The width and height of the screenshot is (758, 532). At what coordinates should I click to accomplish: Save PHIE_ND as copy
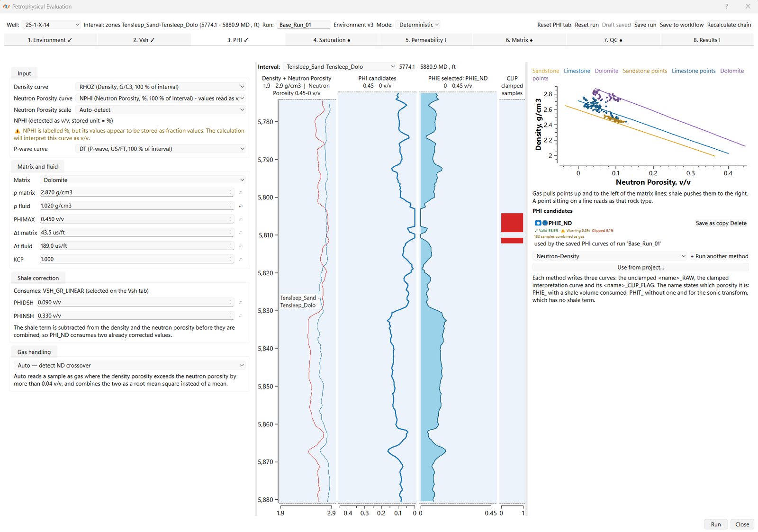[712, 223]
